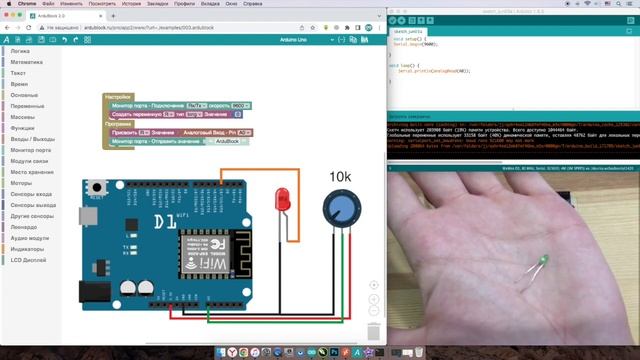Viewport: 640px width, 360px height.
Task: Click the ArduBlock logo icon in toolbar
Action: point(6,40)
